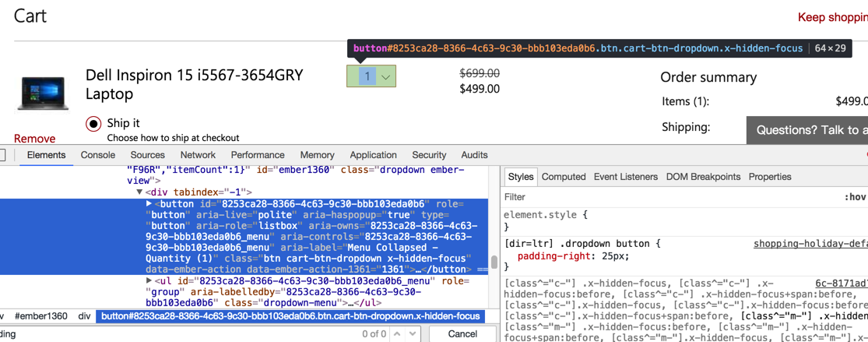Image resolution: width=868 pixels, height=342 pixels.
Task: Switch to the Computed pane
Action: (x=564, y=177)
